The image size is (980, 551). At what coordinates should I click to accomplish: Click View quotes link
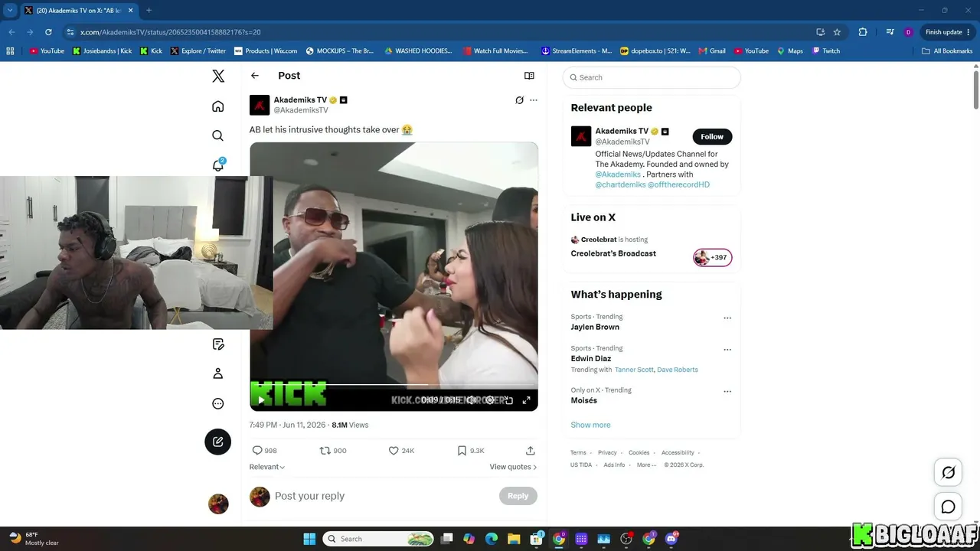pyautogui.click(x=513, y=467)
